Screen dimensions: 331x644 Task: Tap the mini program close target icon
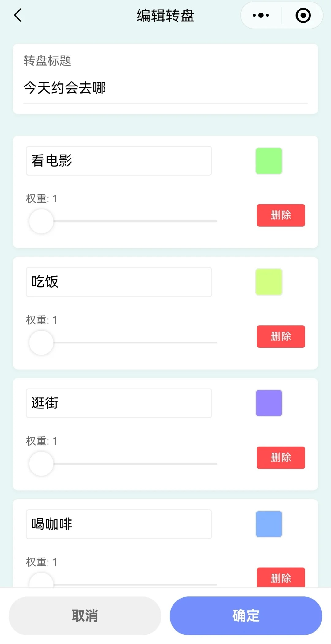(x=303, y=15)
